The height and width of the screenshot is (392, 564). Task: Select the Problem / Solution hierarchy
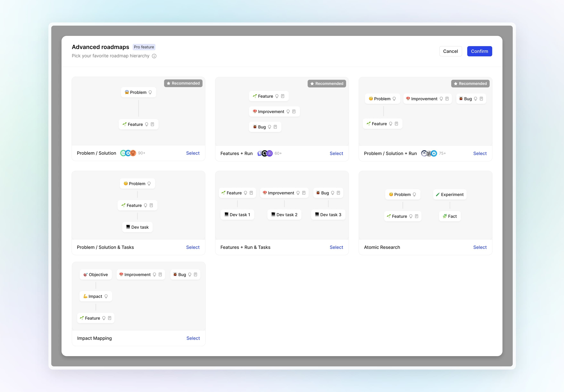coord(193,153)
